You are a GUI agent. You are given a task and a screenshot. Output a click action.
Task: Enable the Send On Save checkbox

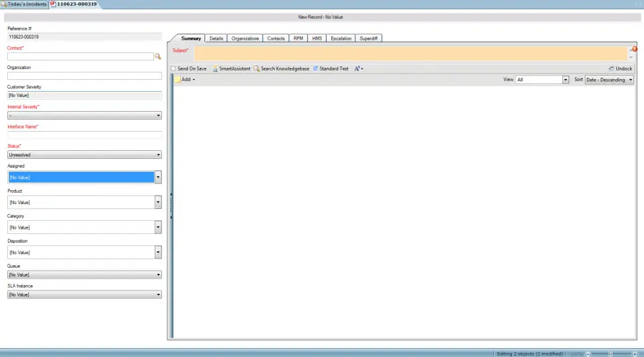[174, 68]
